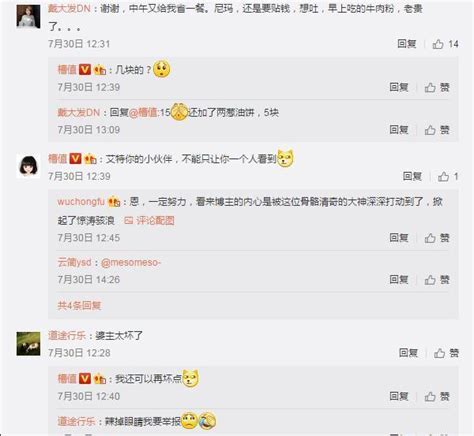Like 戴大发DN's comment with 14 likes
The height and width of the screenshot is (436, 474).
(x=445, y=44)
